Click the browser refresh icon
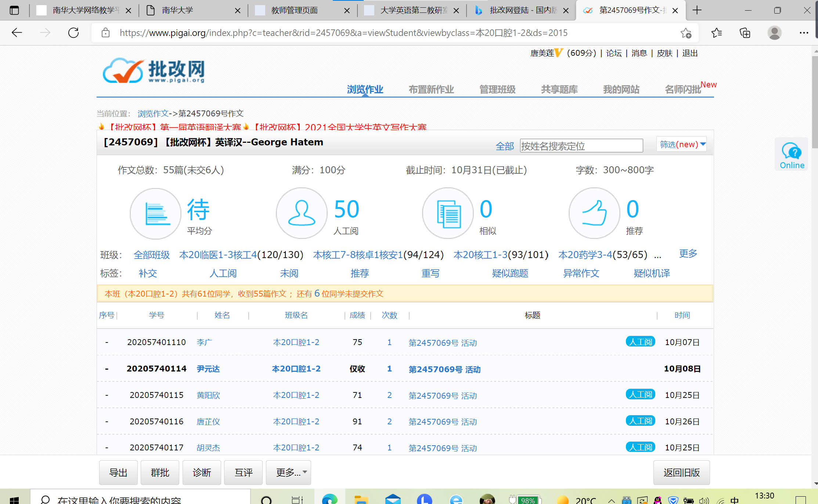 (73, 33)
